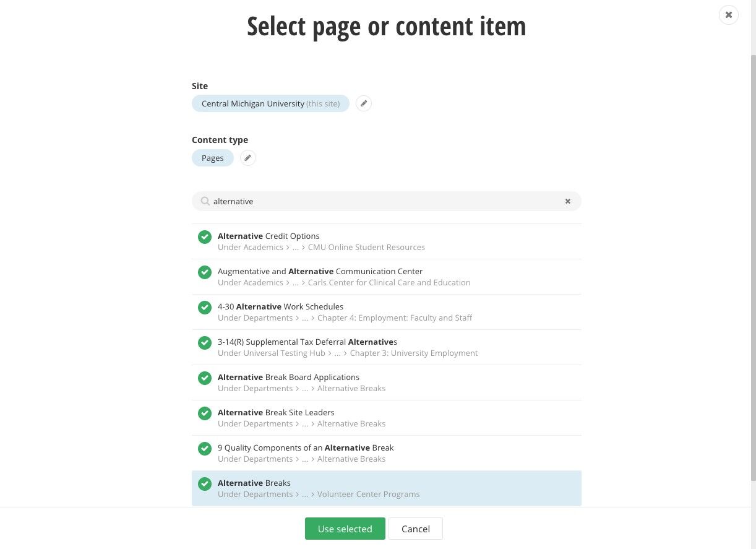756x549 pixels.
Task: Clear the alternative search text
Action: (x=567, y=201)
